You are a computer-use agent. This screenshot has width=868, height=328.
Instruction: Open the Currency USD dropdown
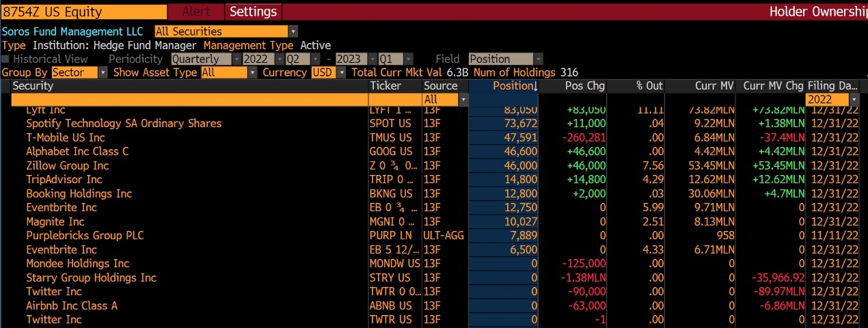click(329, 72)
